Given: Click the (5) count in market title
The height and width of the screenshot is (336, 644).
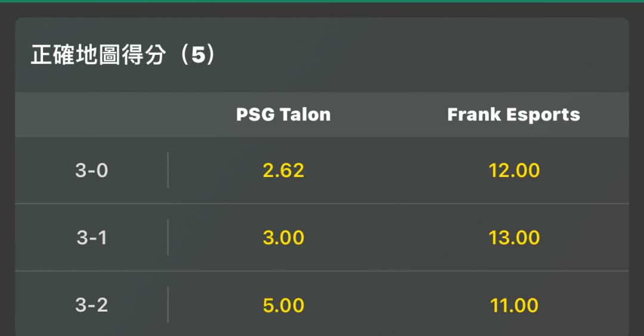Looking at the screenshot, I should pos(198,55).
